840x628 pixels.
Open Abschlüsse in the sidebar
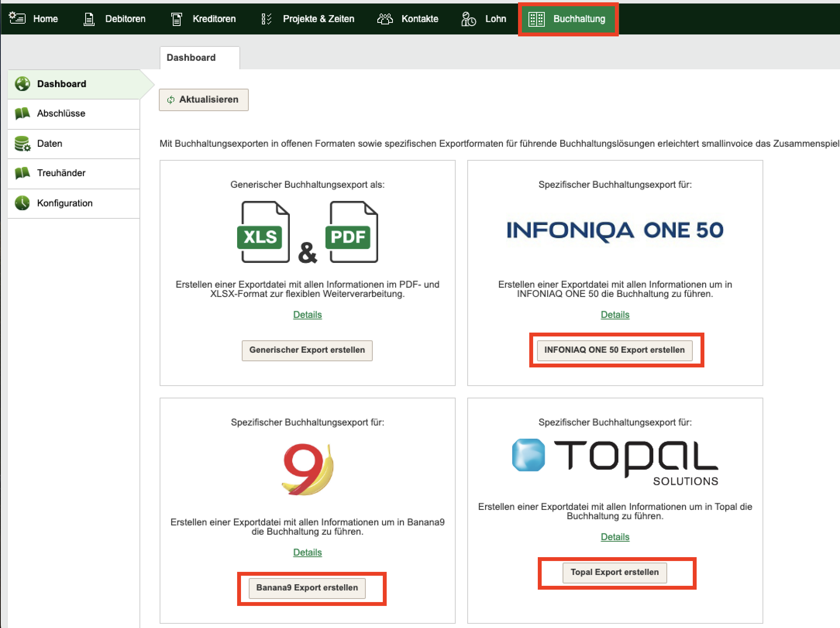(x=74, y=113)
